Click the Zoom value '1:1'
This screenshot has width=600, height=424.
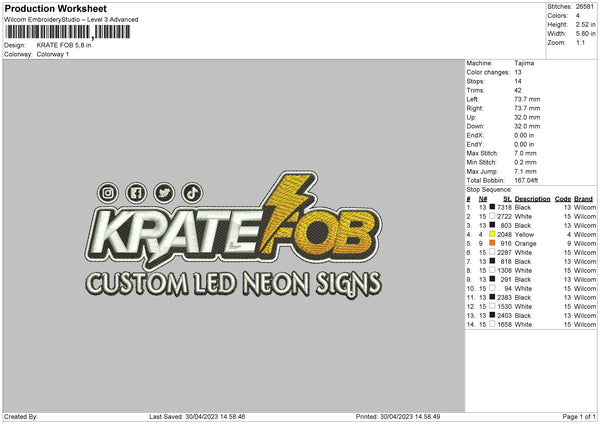tap(580, 42)
